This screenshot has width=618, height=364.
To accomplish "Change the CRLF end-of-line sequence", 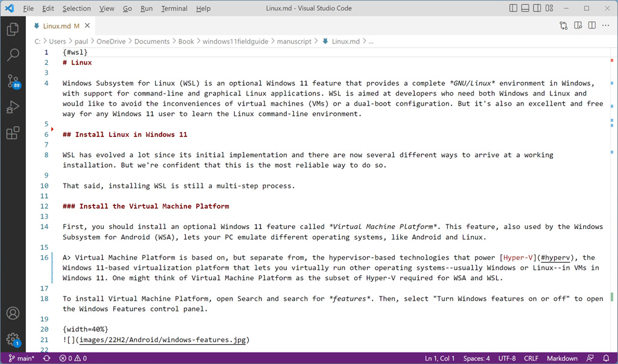I will click(x=531, y=359).
